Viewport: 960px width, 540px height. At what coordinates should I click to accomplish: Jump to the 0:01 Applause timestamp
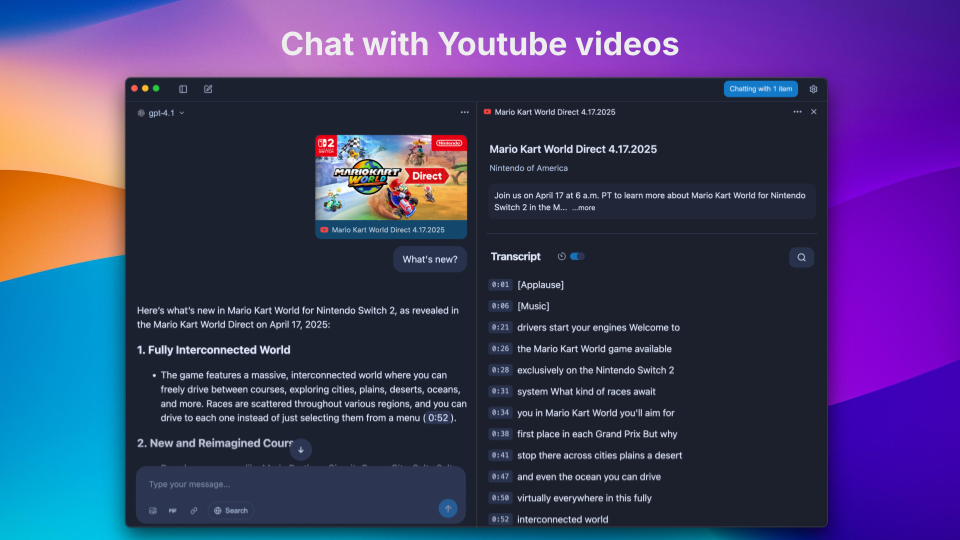click(500, 284)
